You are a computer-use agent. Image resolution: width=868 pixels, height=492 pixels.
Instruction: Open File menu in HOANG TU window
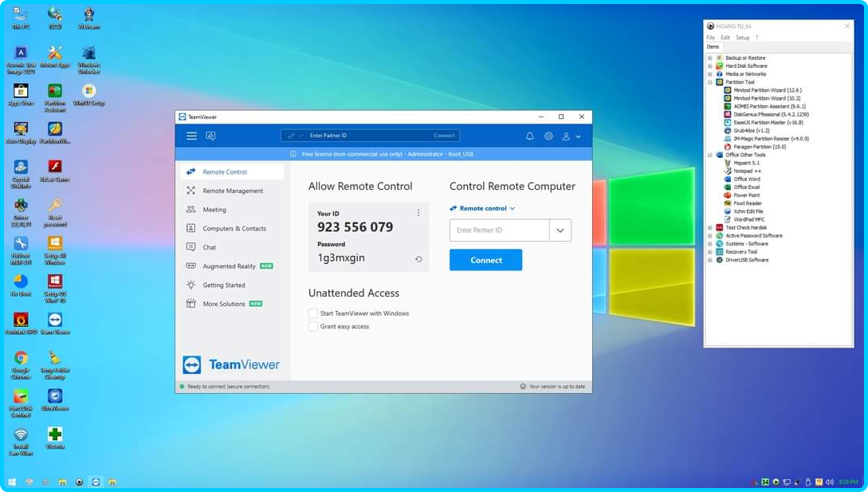(x=711, y=37)
